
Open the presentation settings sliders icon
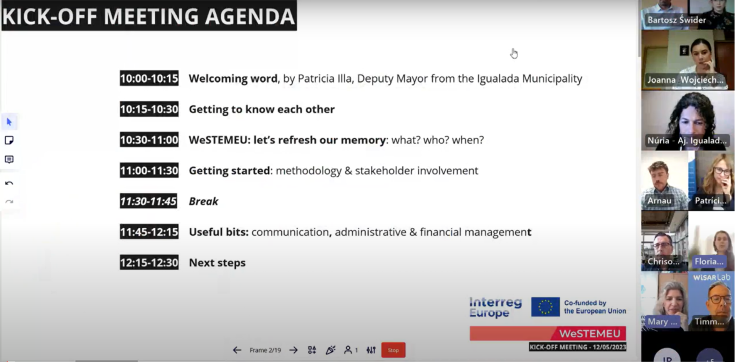pos(371,350)
